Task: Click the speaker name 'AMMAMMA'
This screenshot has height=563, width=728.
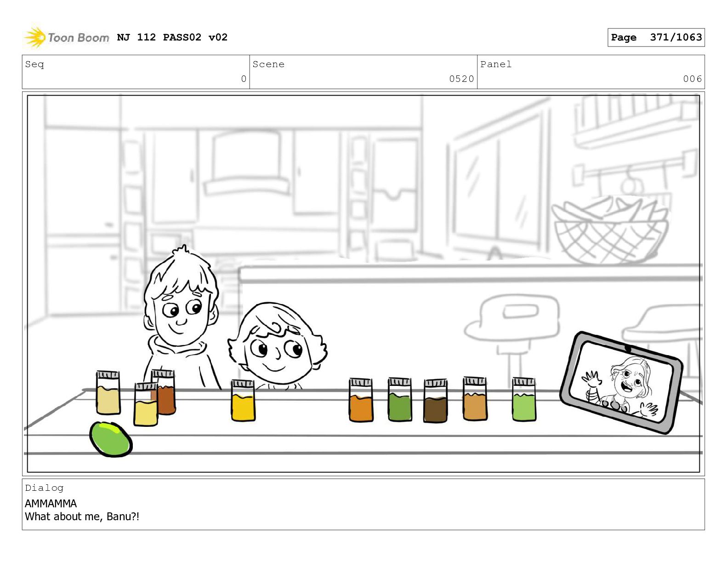Action: click(x=51, y=504)
